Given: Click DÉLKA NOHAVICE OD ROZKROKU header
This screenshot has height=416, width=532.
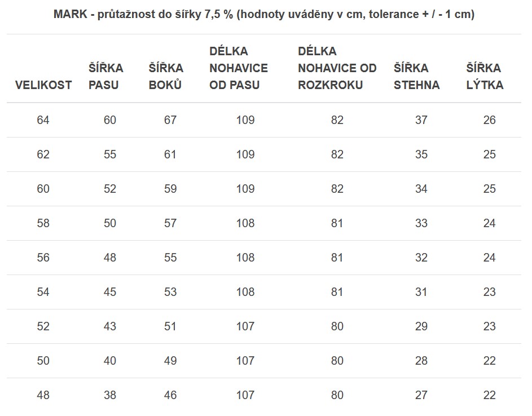Looking at the screenshot, I should tap(337, 68).
